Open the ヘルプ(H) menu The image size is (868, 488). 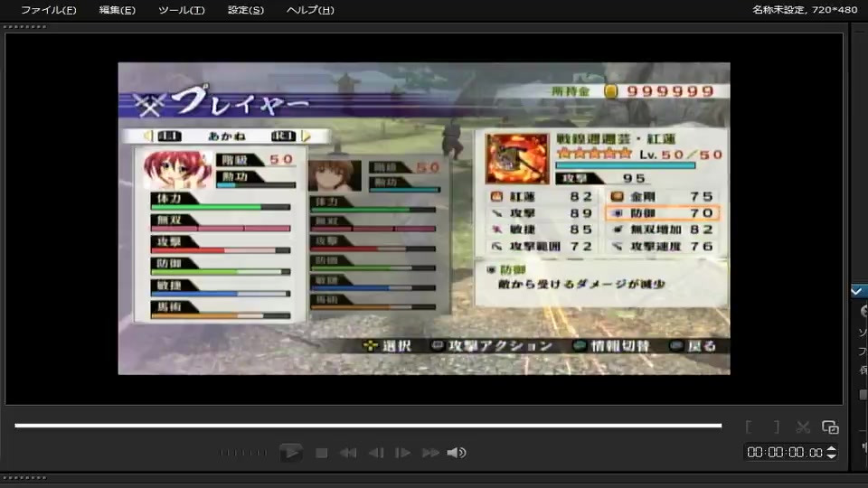(310, 10)
